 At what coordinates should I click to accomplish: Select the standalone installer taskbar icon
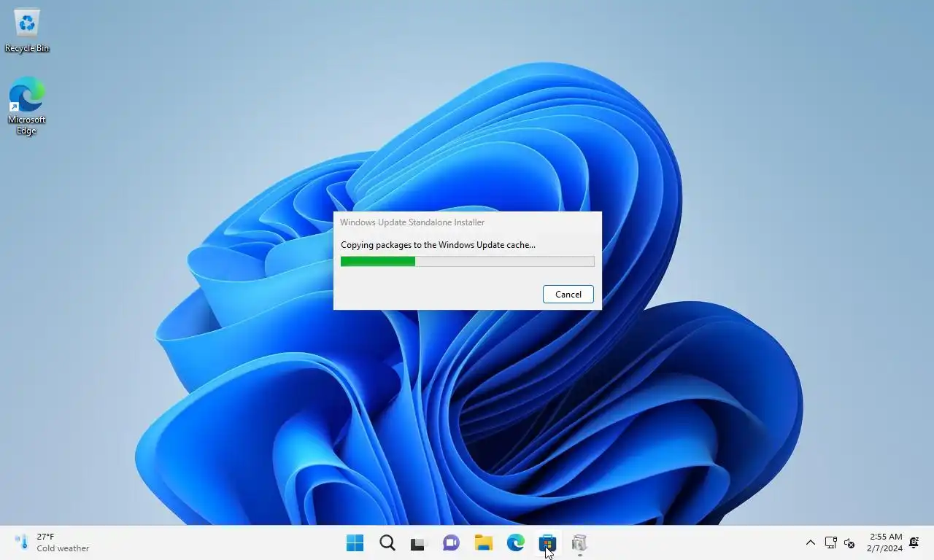(x=579, y=542)
